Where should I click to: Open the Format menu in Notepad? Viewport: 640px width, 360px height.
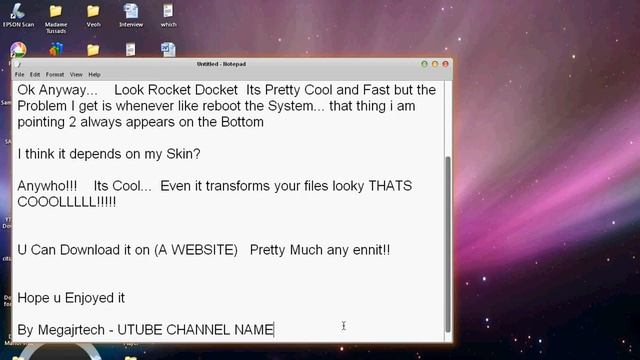(x=55, y=75)
